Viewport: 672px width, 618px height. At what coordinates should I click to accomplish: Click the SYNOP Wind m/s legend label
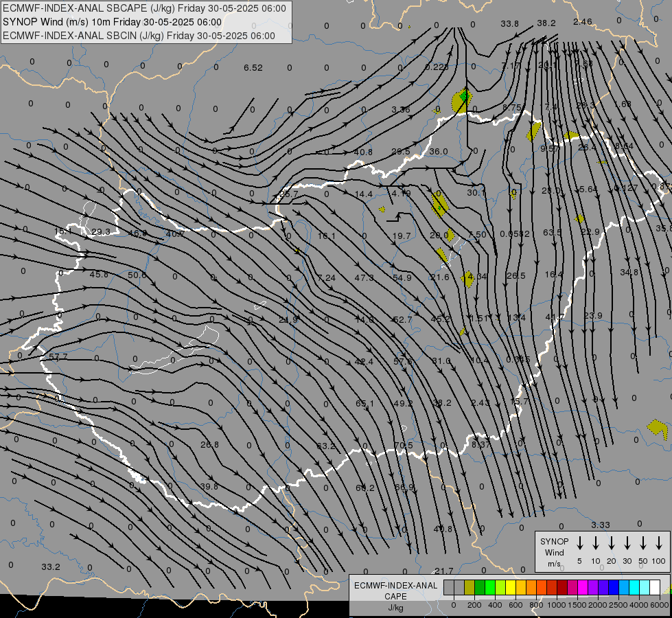[554, 552]
